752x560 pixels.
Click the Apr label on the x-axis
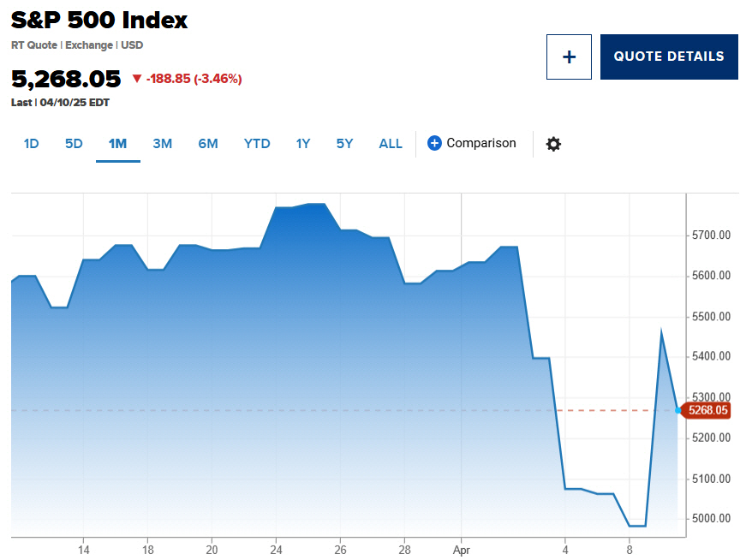coord(462,551)
